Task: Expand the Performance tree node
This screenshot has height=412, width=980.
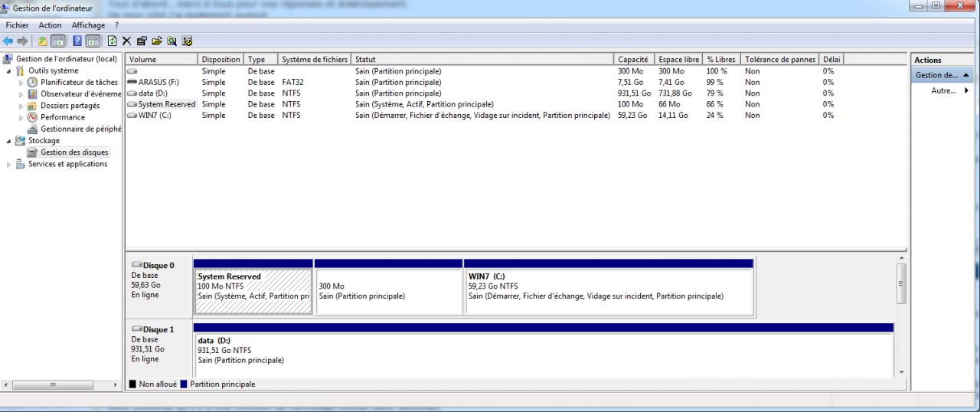Action: click(x=21, y=117)
